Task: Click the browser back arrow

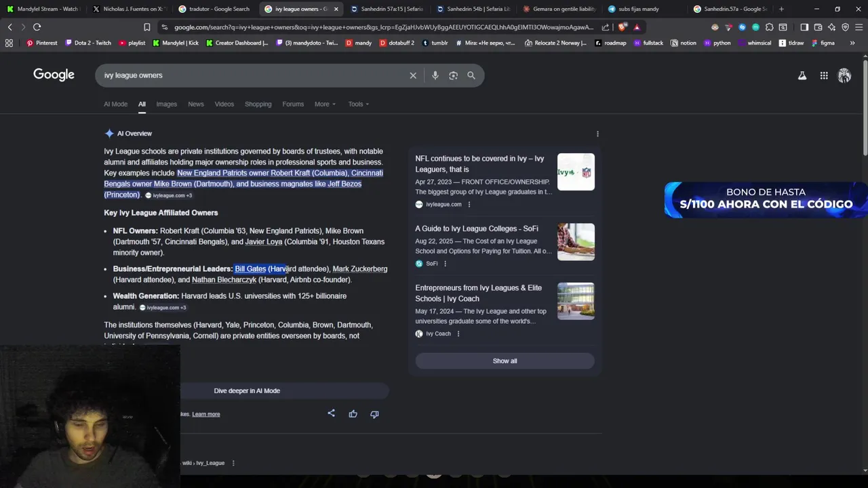Action: click(x=9, y=27)
